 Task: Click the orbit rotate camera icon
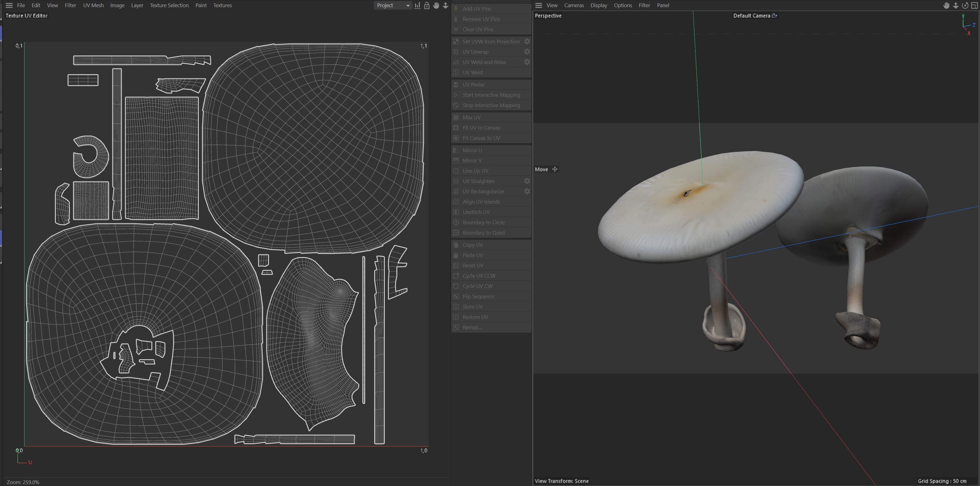click(965, 5)
